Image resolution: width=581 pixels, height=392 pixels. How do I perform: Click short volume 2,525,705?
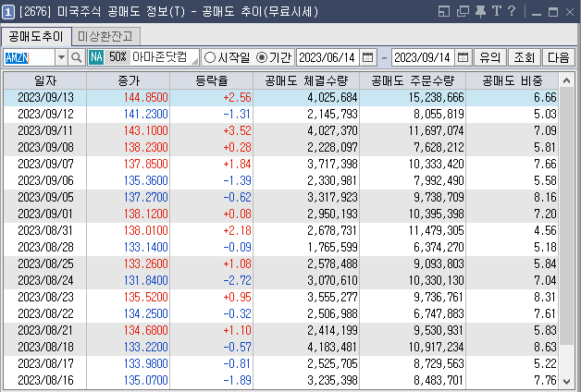coord(332,363)
